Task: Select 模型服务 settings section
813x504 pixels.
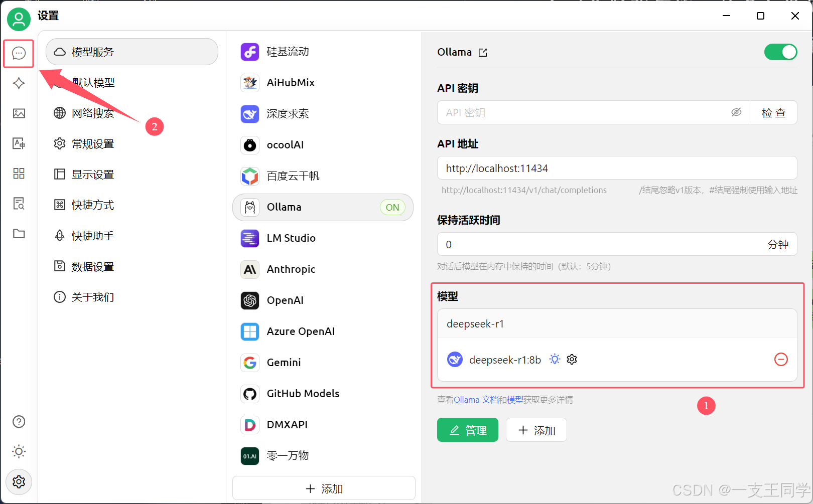Action: coord(132,52)
